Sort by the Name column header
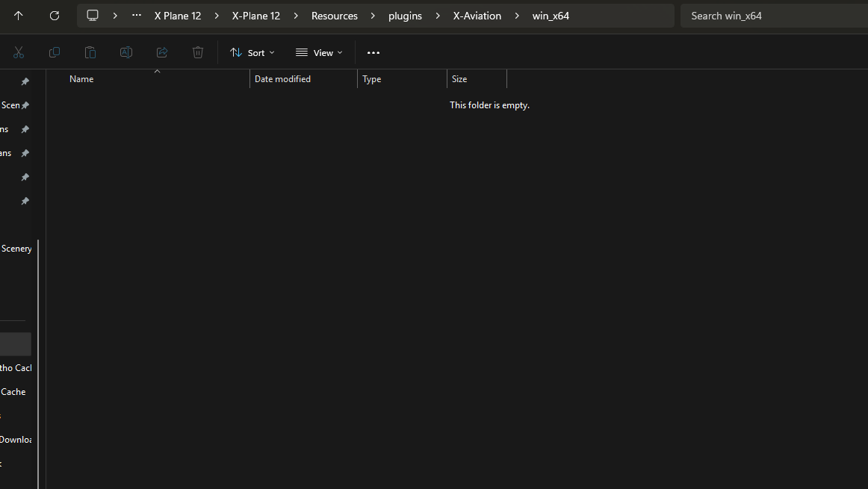Screen dimensions: 868x489 click(x=81, y=79)
